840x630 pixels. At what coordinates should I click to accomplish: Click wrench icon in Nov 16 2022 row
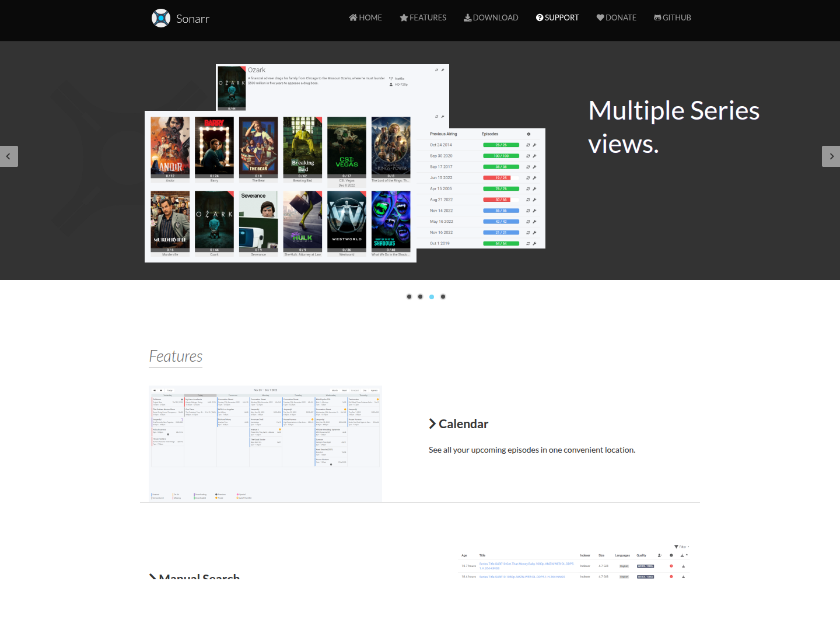point(534,233)
